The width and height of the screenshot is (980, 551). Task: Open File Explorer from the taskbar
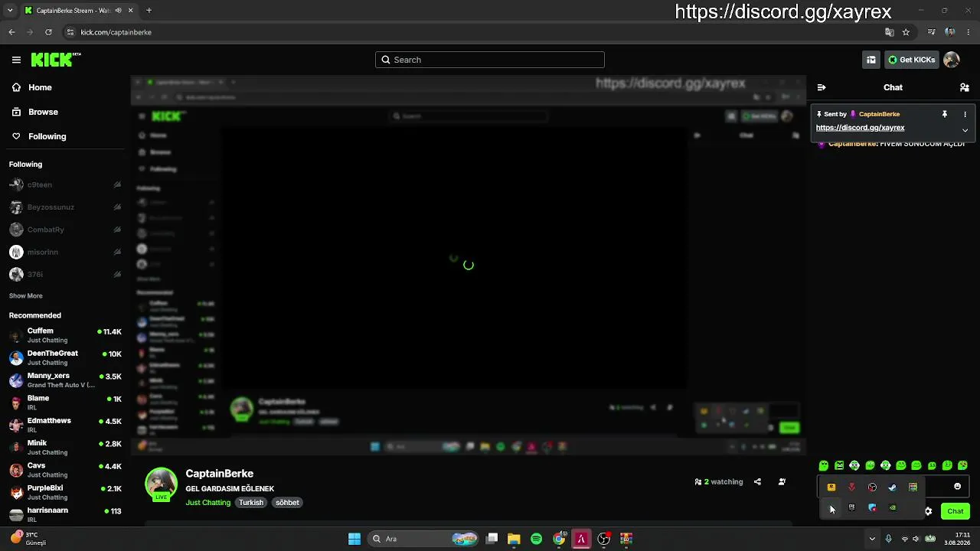click(514, 539)
